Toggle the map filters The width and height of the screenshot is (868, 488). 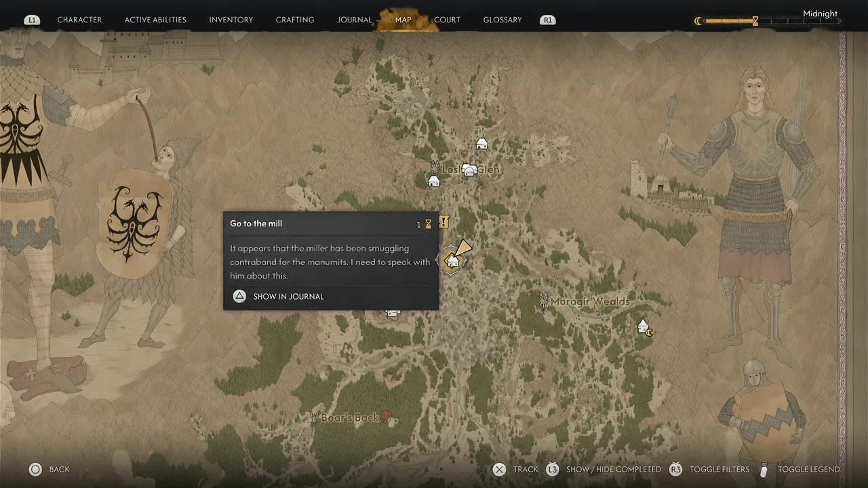(x=709, y=469)
